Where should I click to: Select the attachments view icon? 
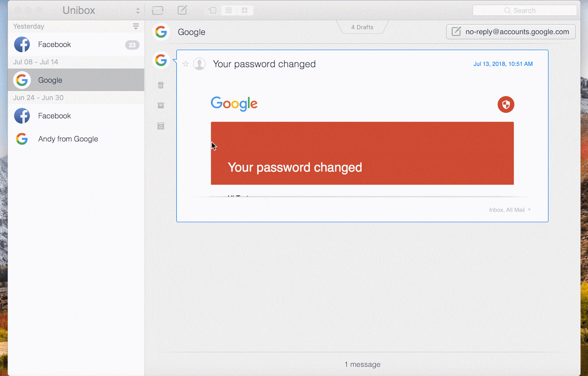[213, 10]
